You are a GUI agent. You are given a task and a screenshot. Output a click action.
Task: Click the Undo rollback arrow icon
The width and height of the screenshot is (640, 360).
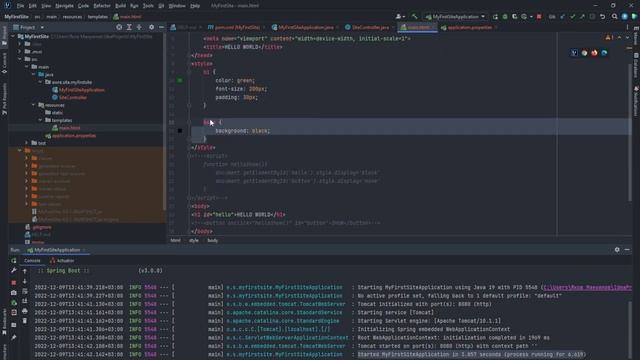pos(602,17)
